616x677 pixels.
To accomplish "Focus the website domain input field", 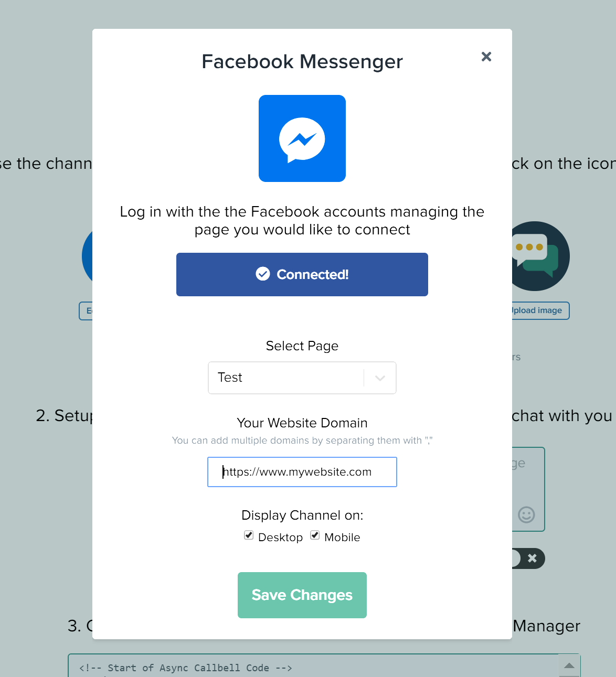I will [302, 472].
